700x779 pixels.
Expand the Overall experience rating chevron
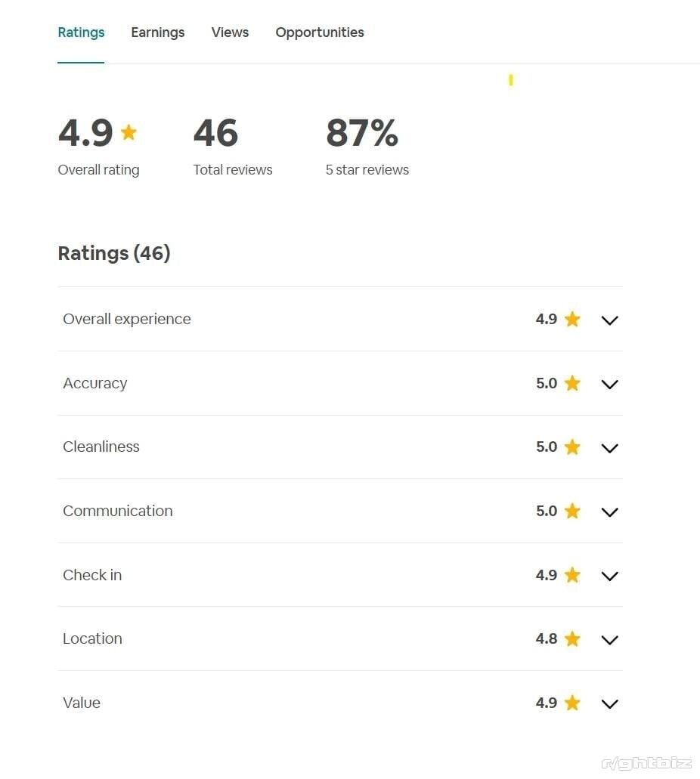(x=609, y=320)
